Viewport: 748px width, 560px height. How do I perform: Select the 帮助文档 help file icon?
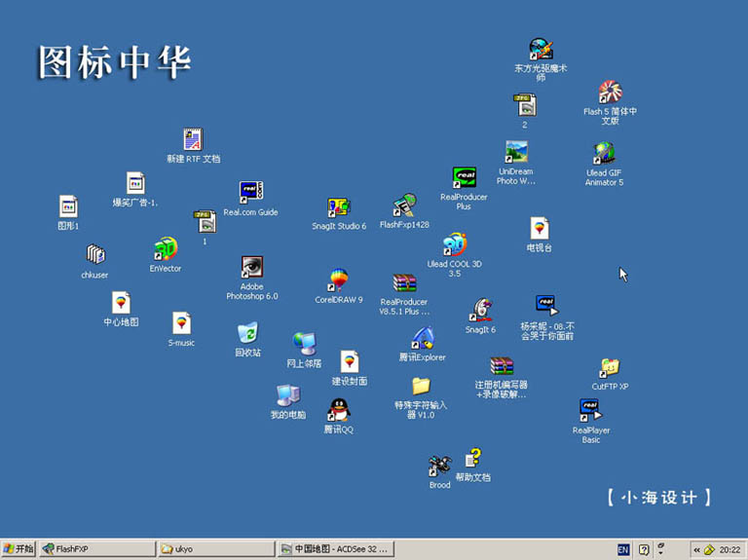(x=473, y=458)
